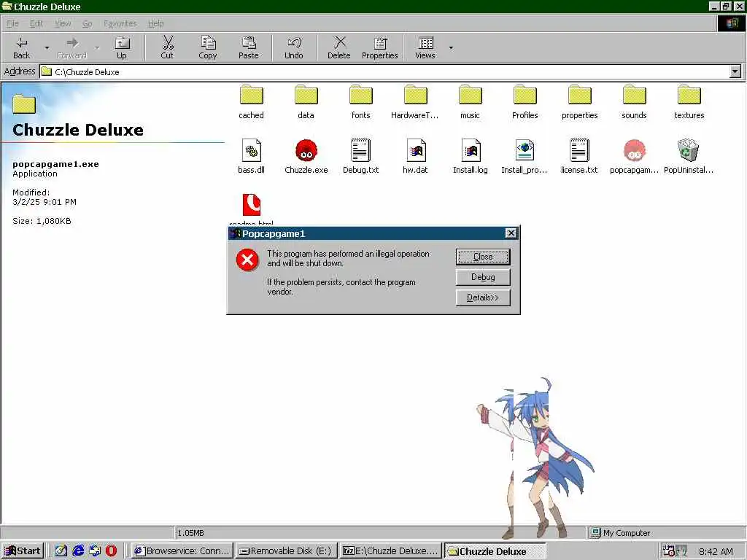Select the Install_pro... file

[525, 156]
